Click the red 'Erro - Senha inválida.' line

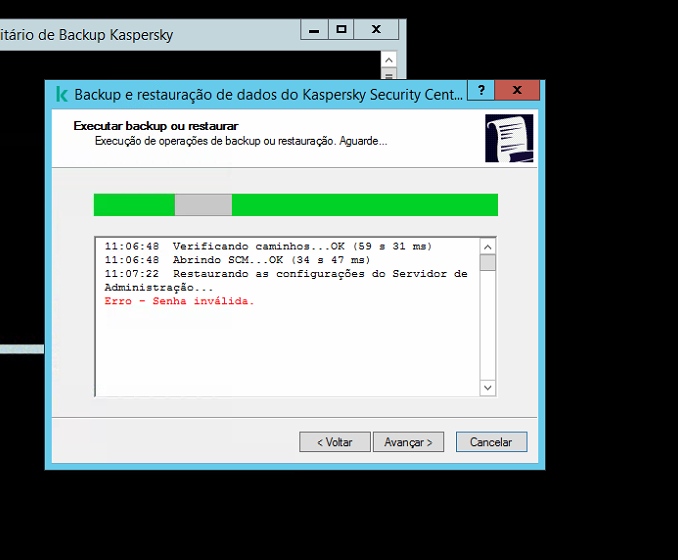pos(179,301)
